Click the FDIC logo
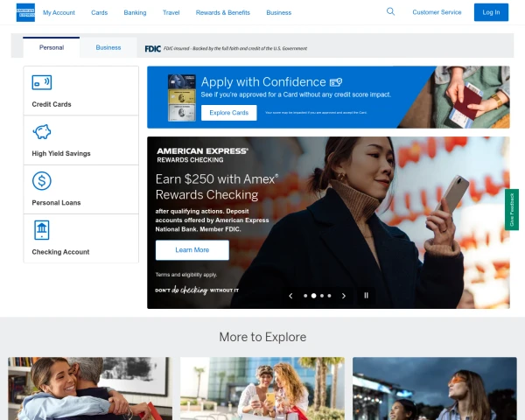The width and height of the screenshot is (525, 420). tap(152, 49)
